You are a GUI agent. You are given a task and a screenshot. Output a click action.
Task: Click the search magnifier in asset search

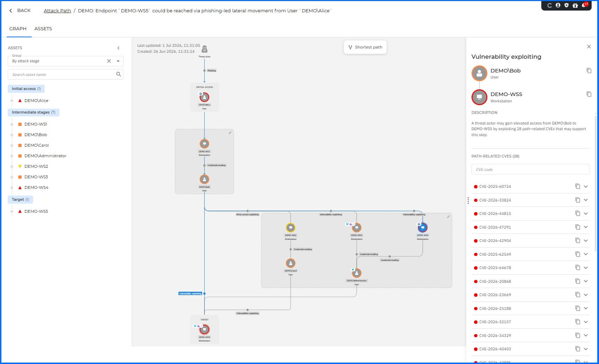pos(119,74)
